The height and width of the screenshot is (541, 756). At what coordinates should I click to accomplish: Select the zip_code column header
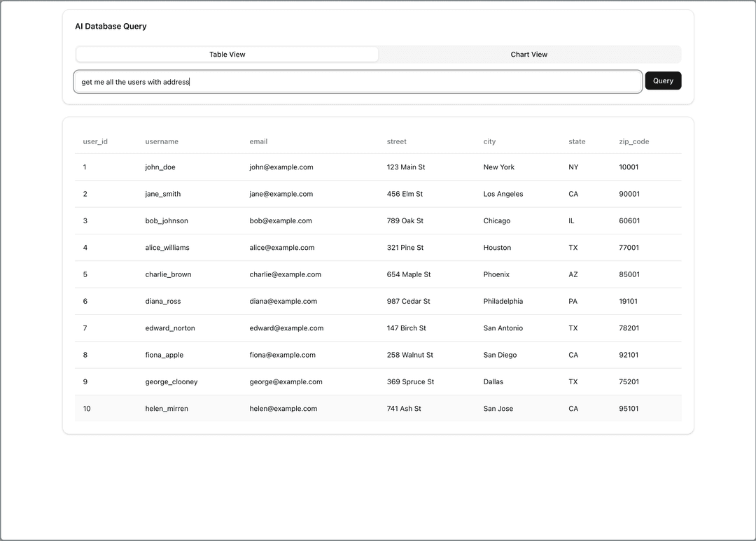(x=633, y=141)
